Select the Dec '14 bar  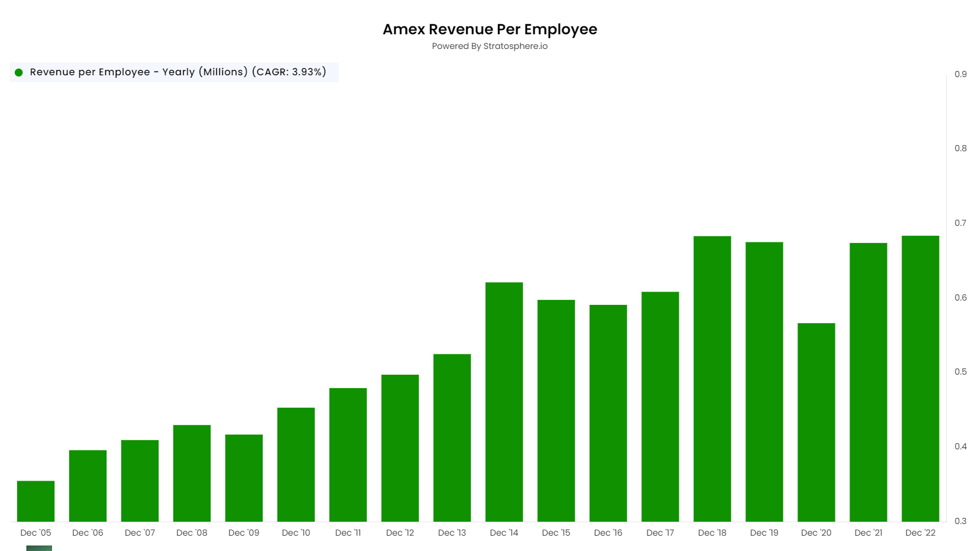click(504, 402)
